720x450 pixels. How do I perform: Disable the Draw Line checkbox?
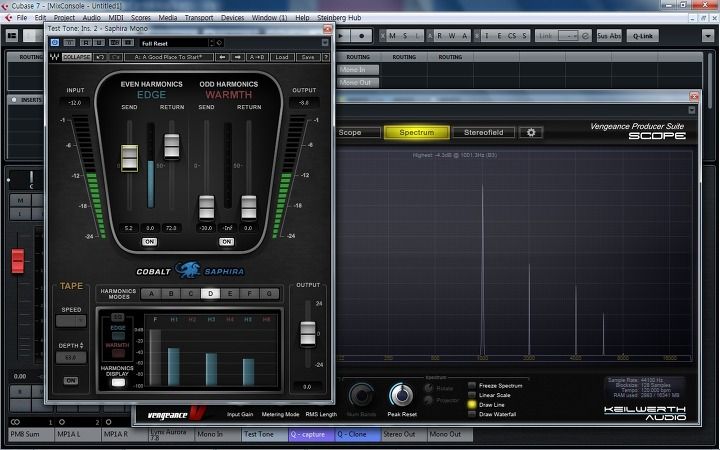pyautogui.click(x=472, y=405)
